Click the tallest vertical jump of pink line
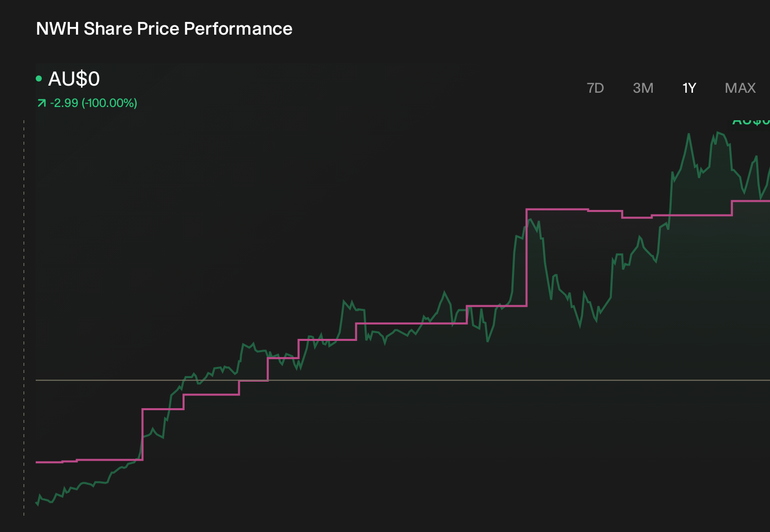The height and width of the screenshot is (532, 770). (x=526, y=257)
